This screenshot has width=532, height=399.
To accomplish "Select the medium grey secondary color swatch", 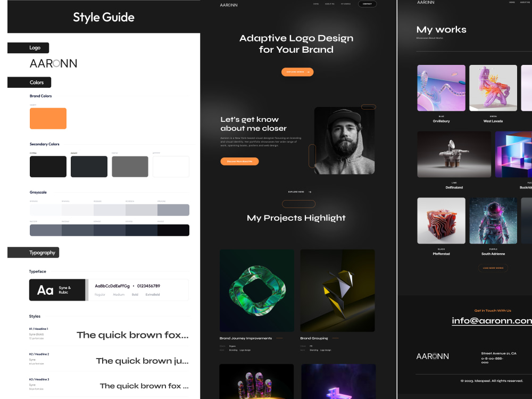I will [x=130, y=167].
